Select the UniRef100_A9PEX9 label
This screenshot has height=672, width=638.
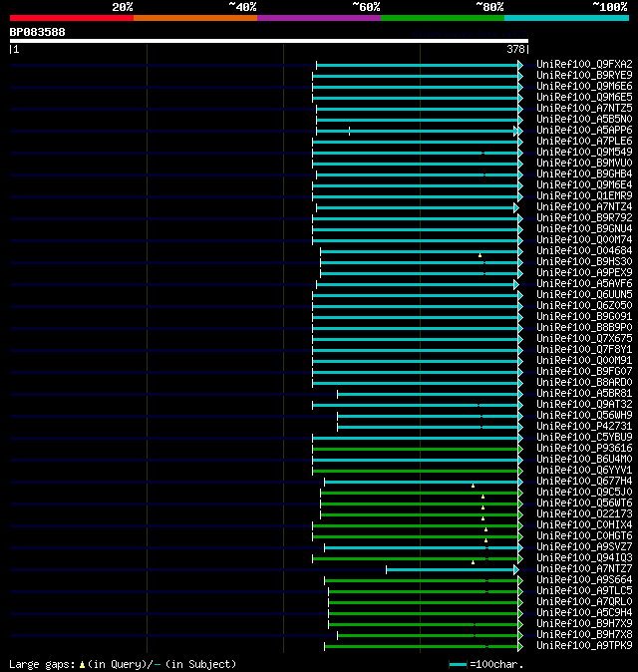584,272
